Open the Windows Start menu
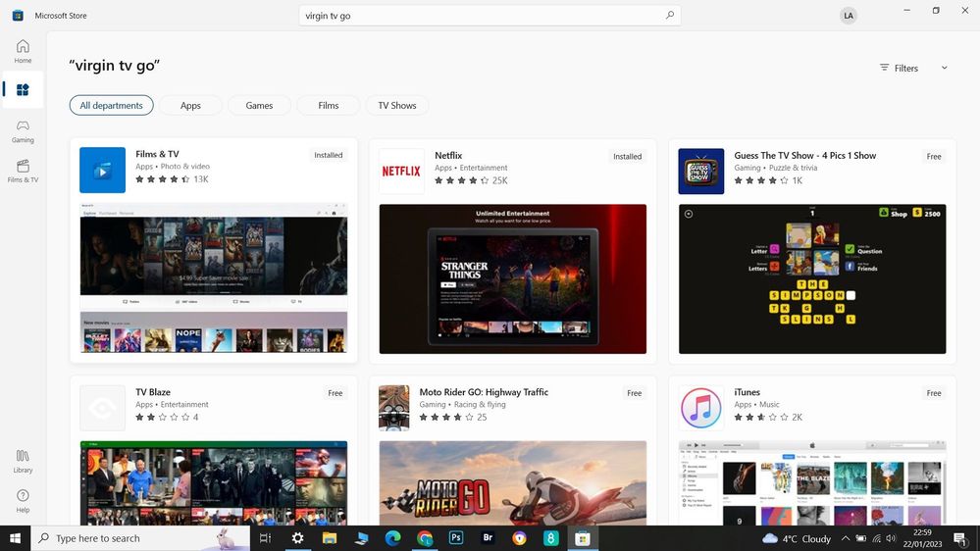Screen dimensions: 980x551 15,538
